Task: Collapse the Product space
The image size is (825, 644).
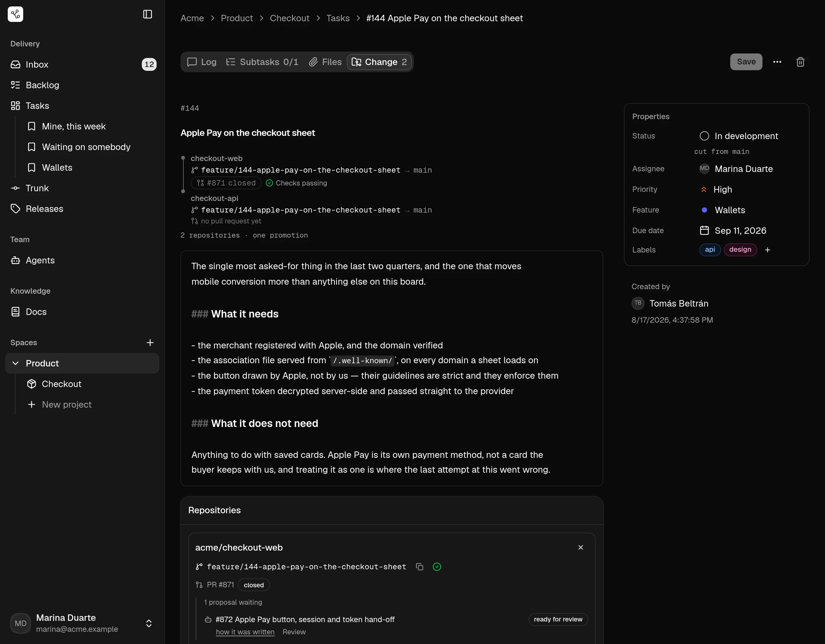Action: (x=15, y=363)
